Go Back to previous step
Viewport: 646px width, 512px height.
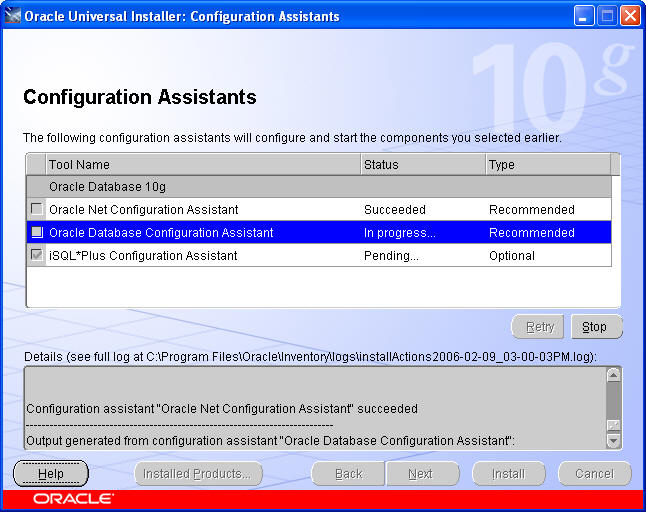348,474
